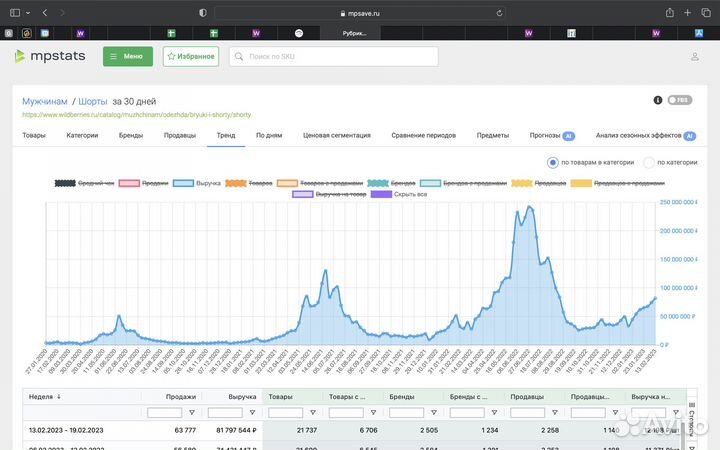Toggle the FBS switch
Image resolution: width=720 pixels, height=450 pixels.
tap(680, 100)
